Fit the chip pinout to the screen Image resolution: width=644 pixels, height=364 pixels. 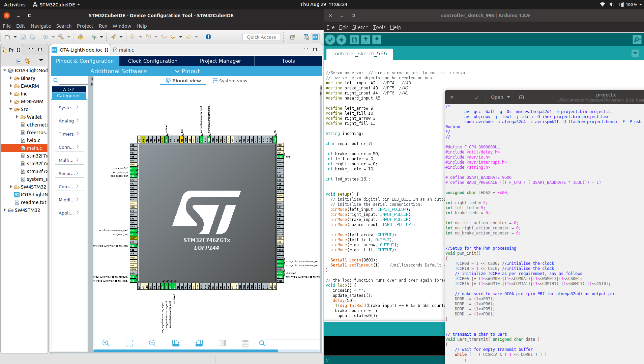pyautogui.click(x=129, y=343)
